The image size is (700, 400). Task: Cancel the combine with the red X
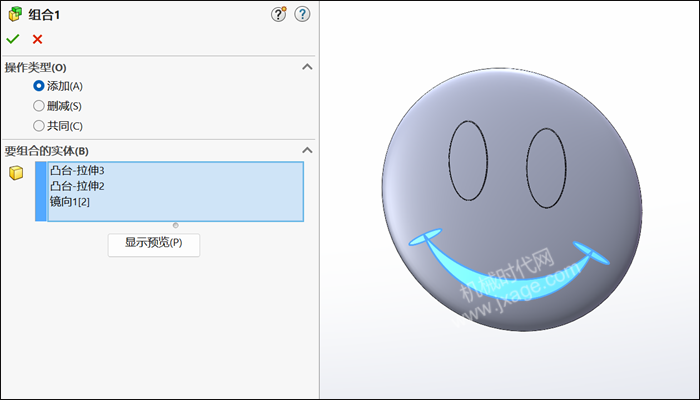(x=38, y=39)
